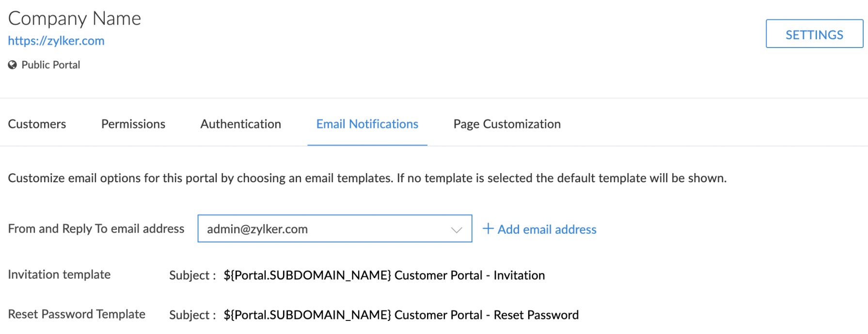Open the Customers tab
Screen dimensions: 868x334
point(37,124)
